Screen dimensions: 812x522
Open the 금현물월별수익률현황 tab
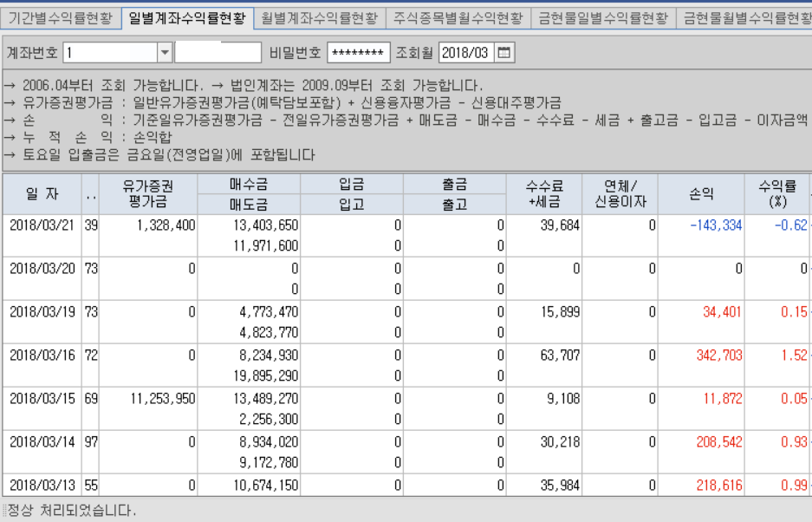pyautogui.click(x=747, y=17)
